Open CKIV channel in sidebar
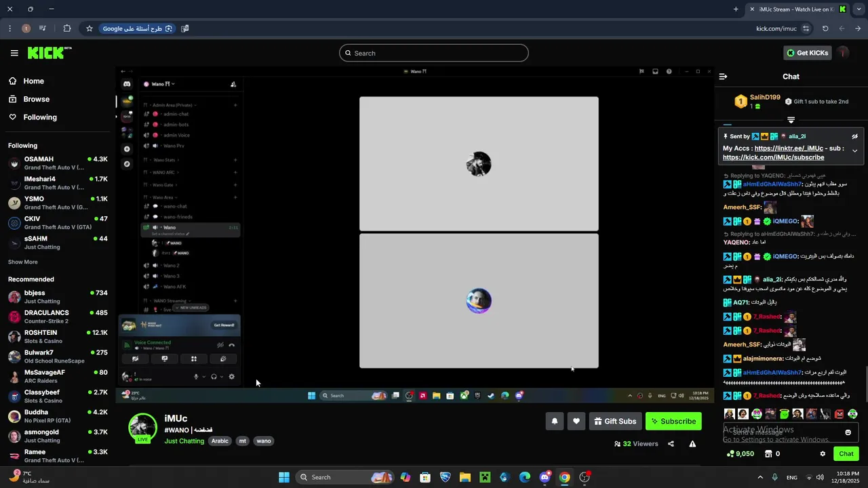The image size is (868, 488). (x=58, y=223)
